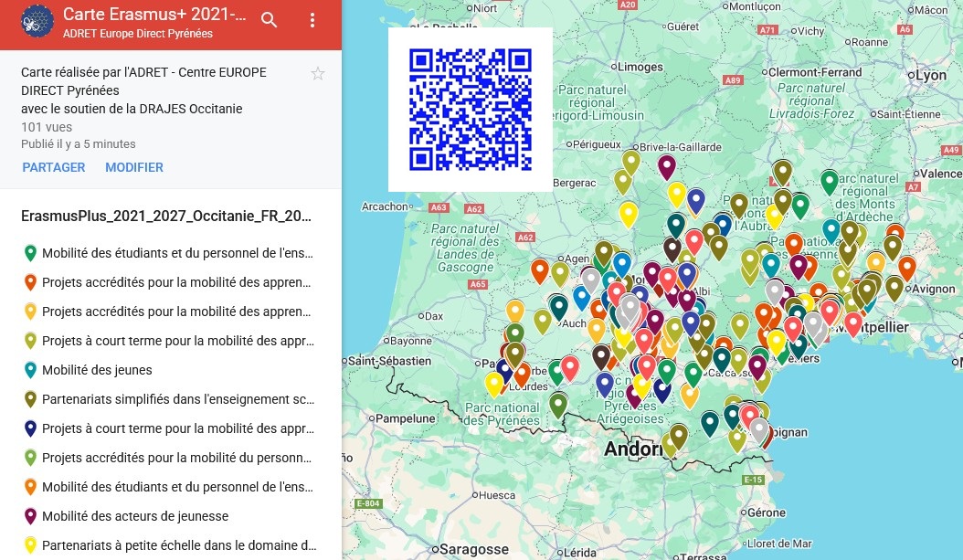Click the navy pin for 'Projets à court terme'
This screenshot has height=560, width=963.
pyautogui.click(x=30, y=428)
